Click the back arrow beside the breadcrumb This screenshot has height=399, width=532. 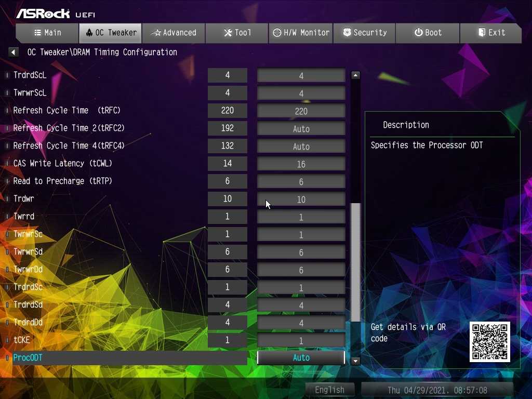[x=14, y=52]
